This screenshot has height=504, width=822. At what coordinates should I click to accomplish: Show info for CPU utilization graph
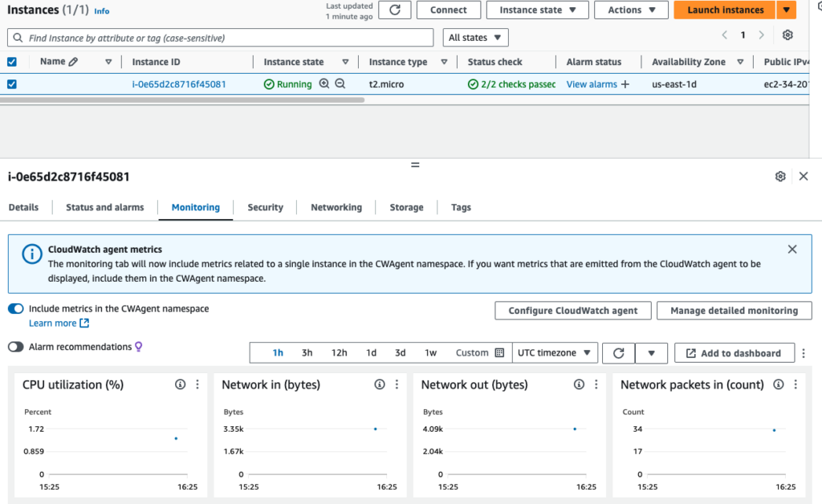pos(181,384)
